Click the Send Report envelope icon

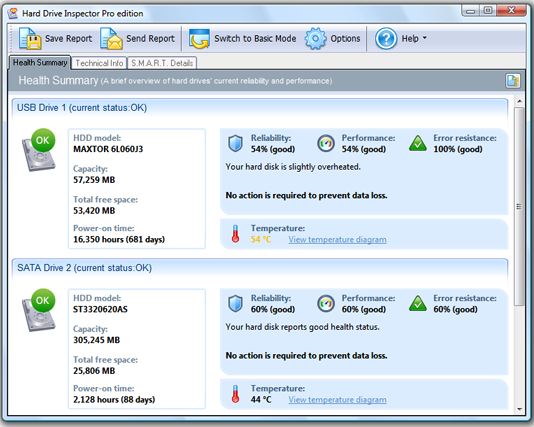(111, 38)
